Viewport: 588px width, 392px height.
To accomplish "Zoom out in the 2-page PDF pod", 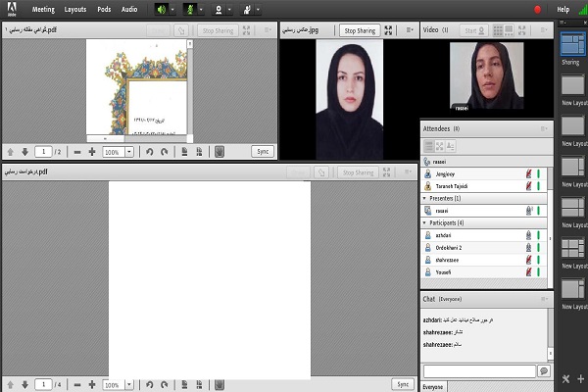I will (x=77, y=152).
